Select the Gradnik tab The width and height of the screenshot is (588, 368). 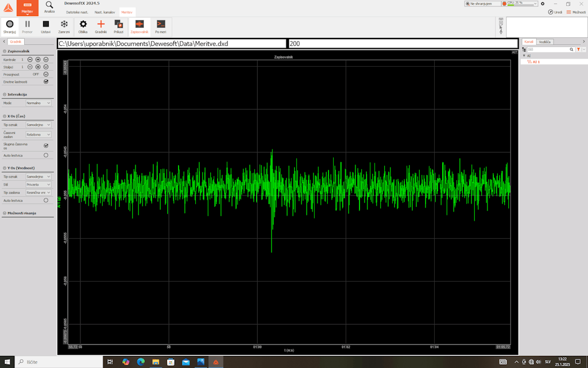tap(16, 41)
